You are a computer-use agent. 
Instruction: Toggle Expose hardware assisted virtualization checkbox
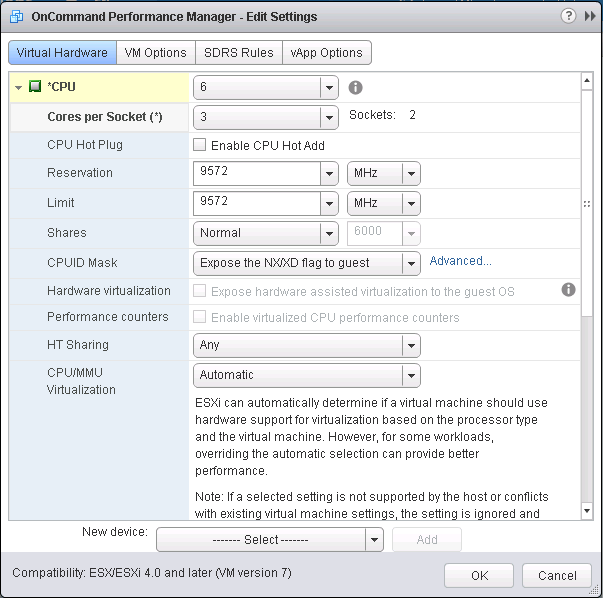point(199,291)
